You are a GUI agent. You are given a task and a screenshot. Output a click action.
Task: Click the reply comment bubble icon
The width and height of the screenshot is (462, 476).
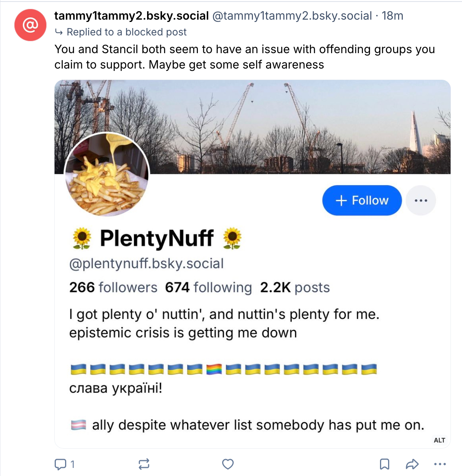[x=60, y=464]
